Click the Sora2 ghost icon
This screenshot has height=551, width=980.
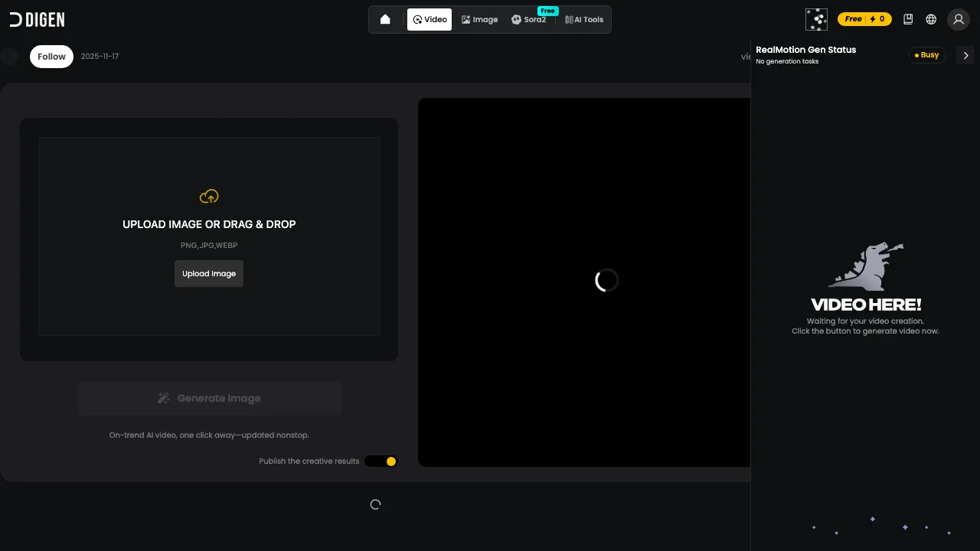click(517, 19)
